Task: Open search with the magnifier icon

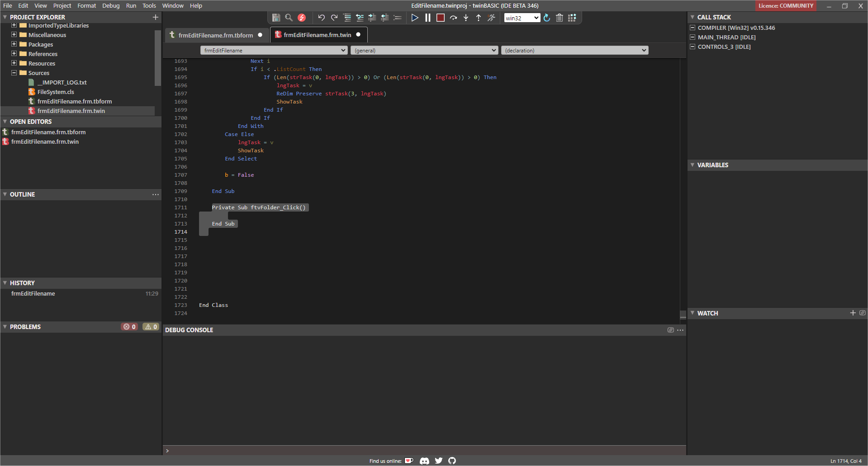Action: [x=289, y=18]
